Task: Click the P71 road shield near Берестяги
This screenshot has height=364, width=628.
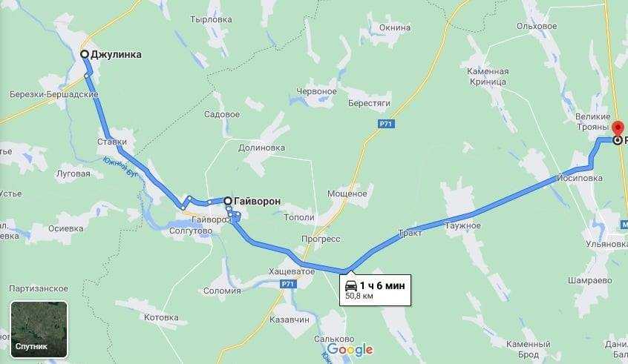Action: [x=386, y=124]
